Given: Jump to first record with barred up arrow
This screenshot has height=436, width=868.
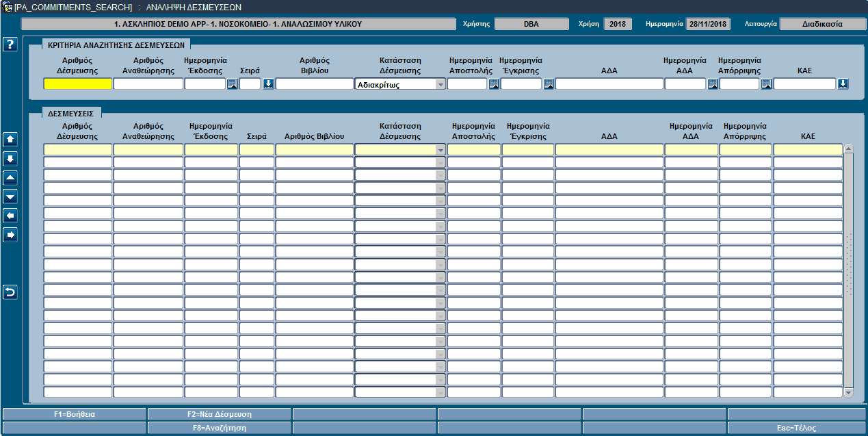Looking at the screenshot, I should click(10, 139).
